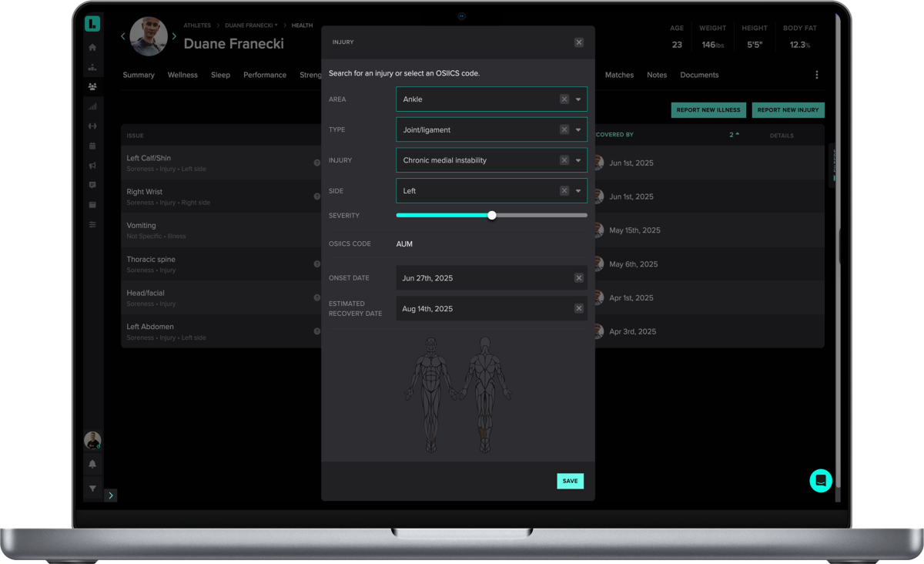The width and height of the screenshot is (924, 564).
Task: Open Duane Franecki breadcrumb dropdown
Action: tap(251, 25)
